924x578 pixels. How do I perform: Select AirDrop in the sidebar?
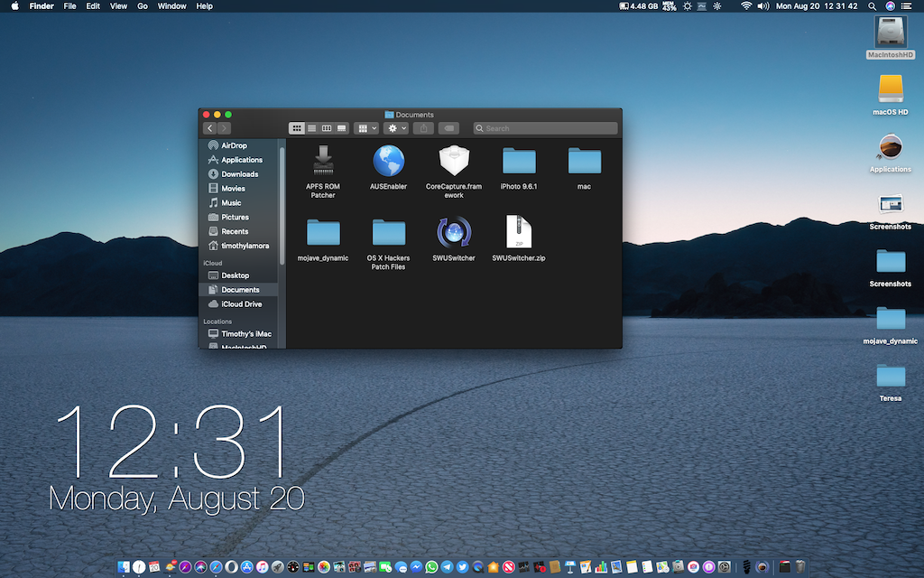239,145
